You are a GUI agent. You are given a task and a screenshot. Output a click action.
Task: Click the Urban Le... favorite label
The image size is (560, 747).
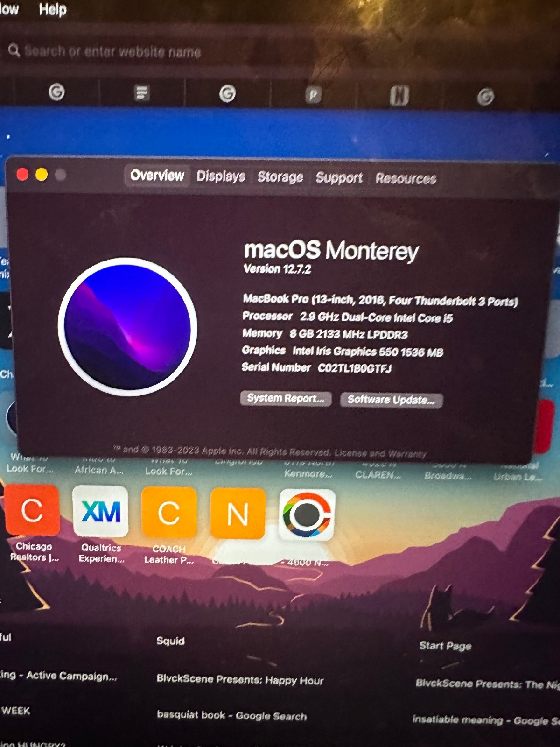(518, 477)
